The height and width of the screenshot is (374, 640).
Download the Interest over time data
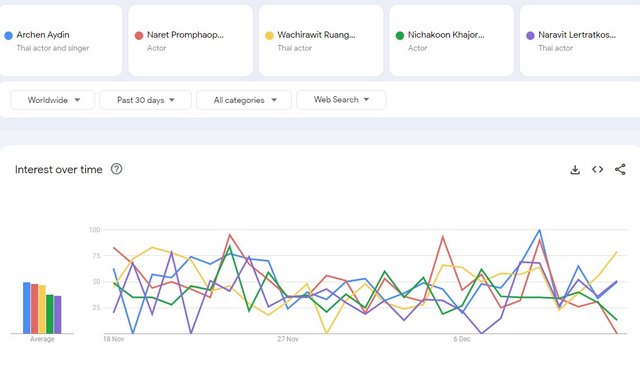(x=575, y=169)
